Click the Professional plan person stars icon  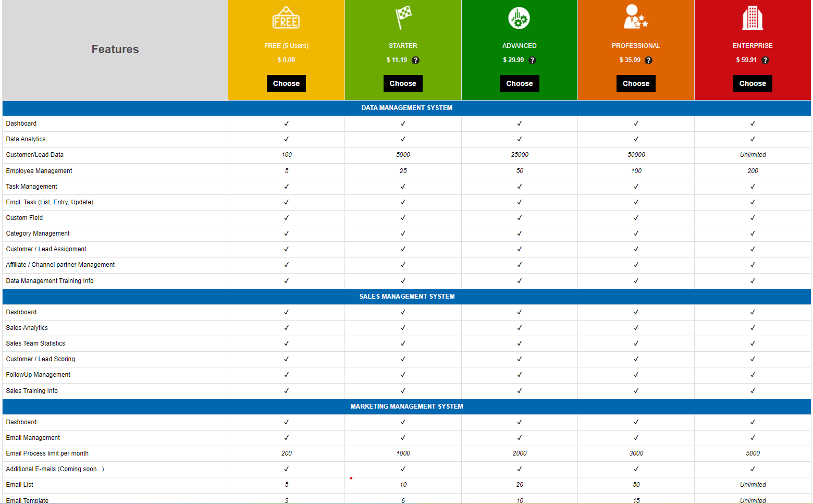pos(636,17)
